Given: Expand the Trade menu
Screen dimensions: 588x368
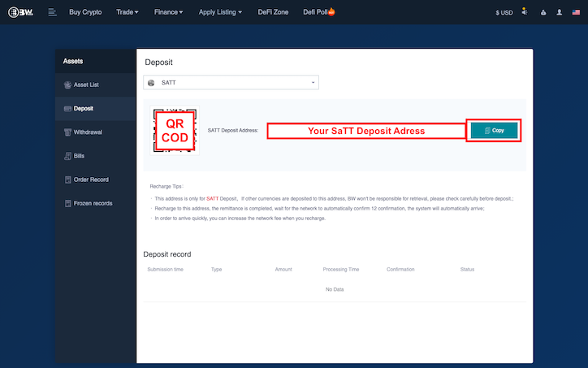Looking at the screenshot, I should [128, 12].
